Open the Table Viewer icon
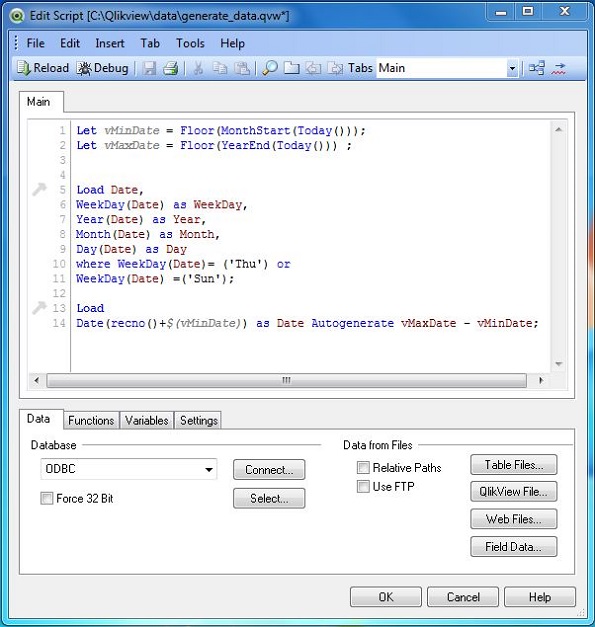The height and width of the screenshot is (627, 595). (537, 68)
